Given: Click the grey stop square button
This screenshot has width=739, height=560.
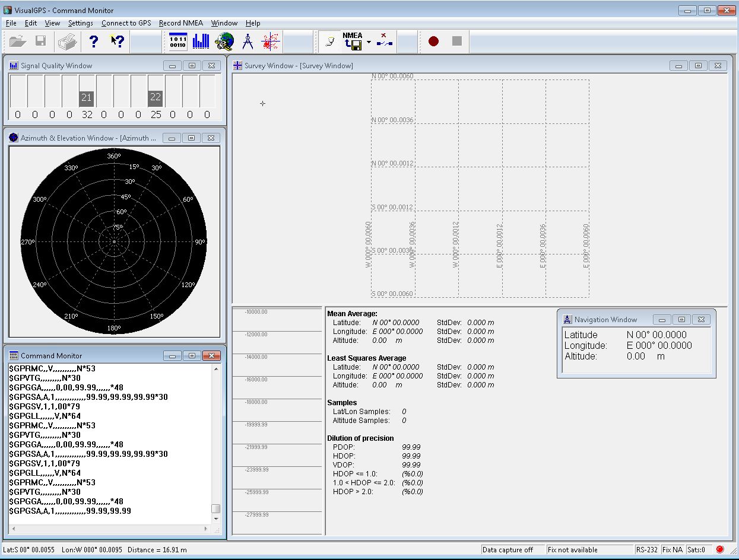Looking at the screenshot, I should coord(456,42).
